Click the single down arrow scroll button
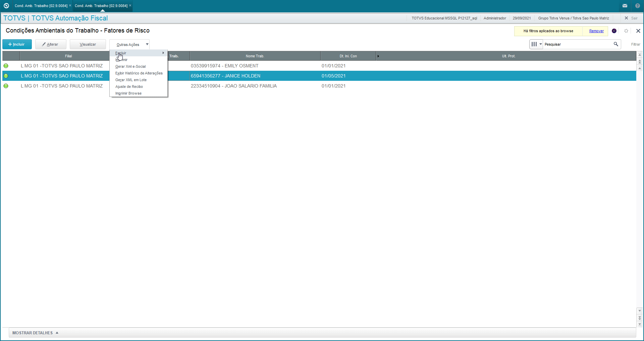 640,311
